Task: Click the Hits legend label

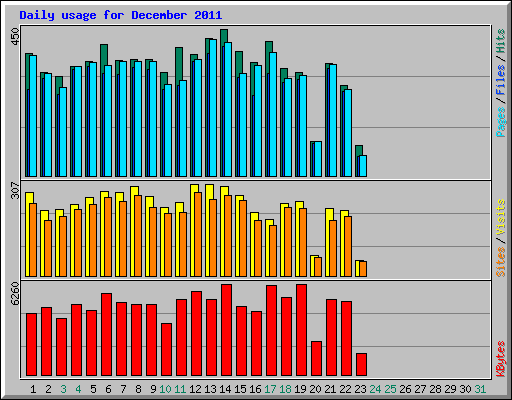Action: pos(501,41)
